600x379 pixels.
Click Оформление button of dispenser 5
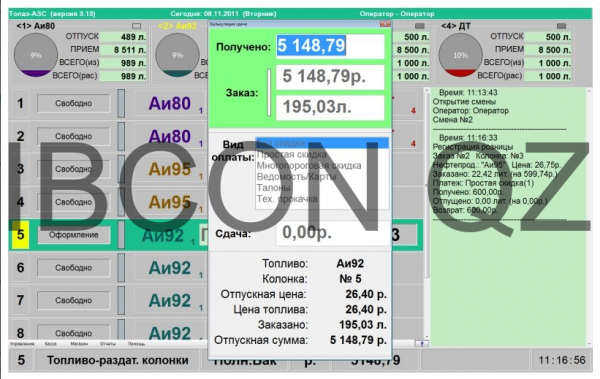(x=73, y=235)
